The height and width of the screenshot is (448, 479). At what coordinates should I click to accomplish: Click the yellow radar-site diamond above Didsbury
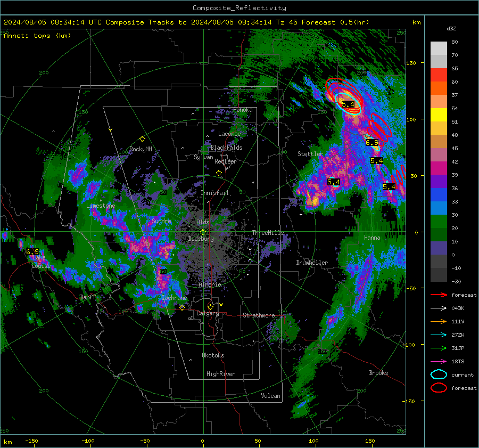[203, 232]
